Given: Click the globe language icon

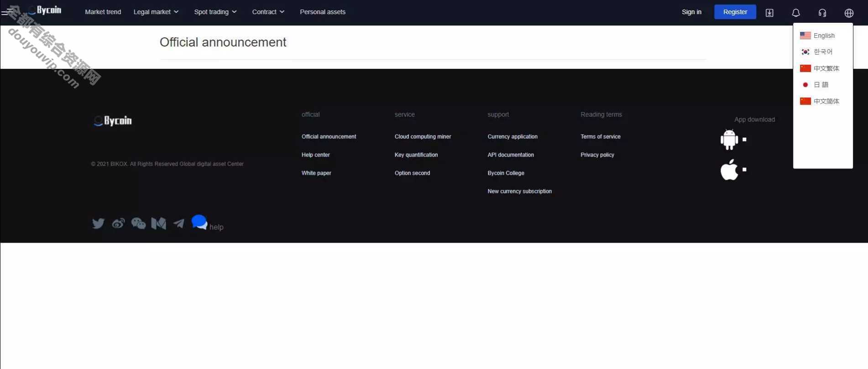Looking at the screenshot, I should coord(849,13).
